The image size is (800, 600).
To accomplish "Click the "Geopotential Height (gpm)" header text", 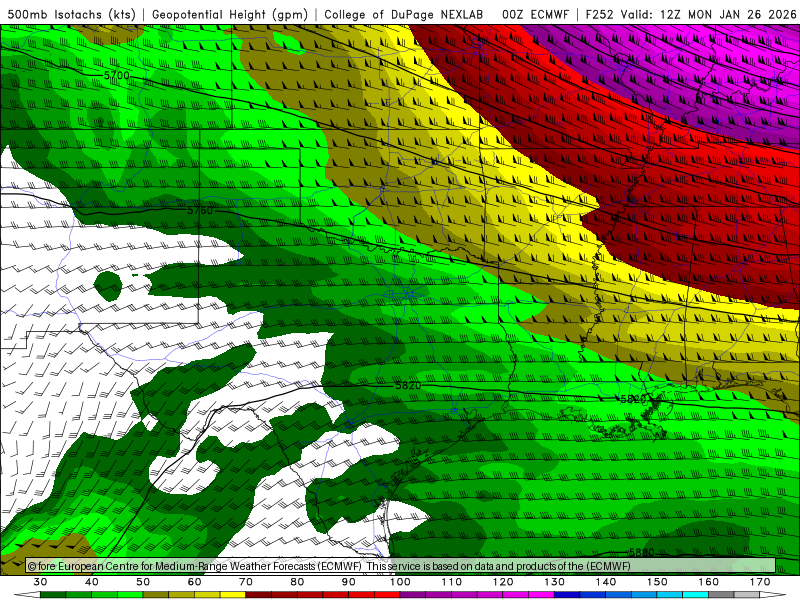I will click(x=230, y=14).
